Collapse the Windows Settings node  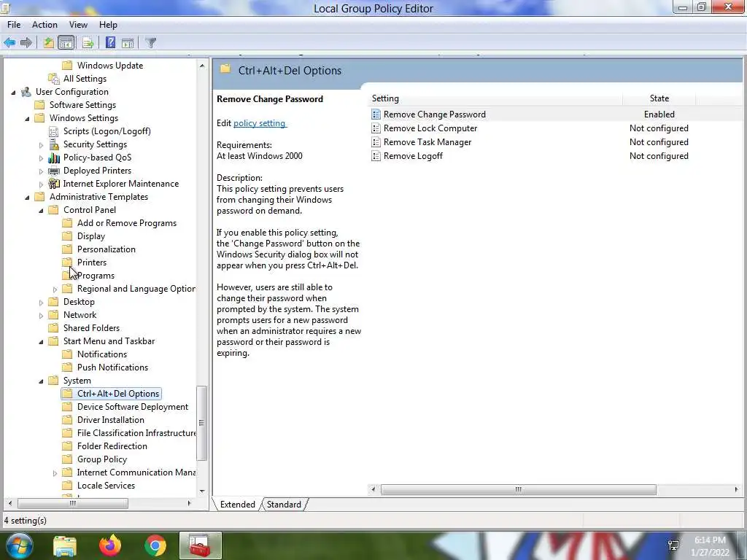click(x=27, y=119)
